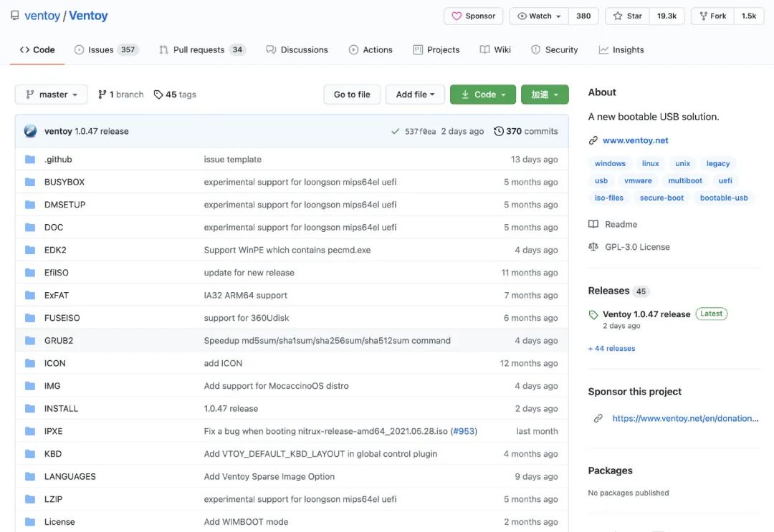Expand the Add file dropdown
Screen dimensions: 774x532
tap(415, 95)
